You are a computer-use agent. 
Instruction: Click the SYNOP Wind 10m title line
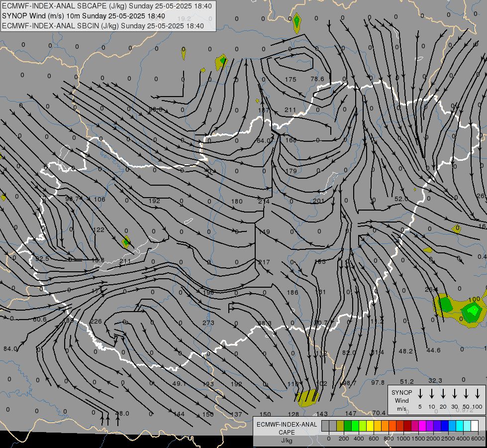coord(84,16)
